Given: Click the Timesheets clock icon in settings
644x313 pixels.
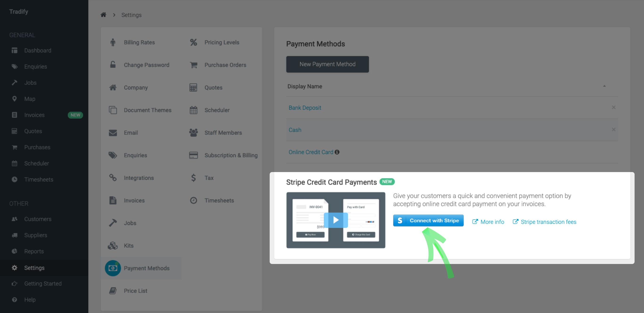Looking at the screenshot, I should click(194, 201).
